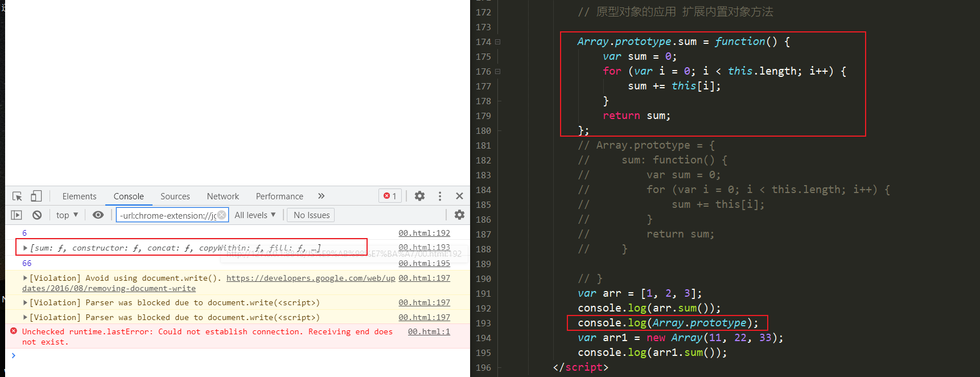Switch to the Elements tab
Screen dimensions: 980x377
point(79,196)
